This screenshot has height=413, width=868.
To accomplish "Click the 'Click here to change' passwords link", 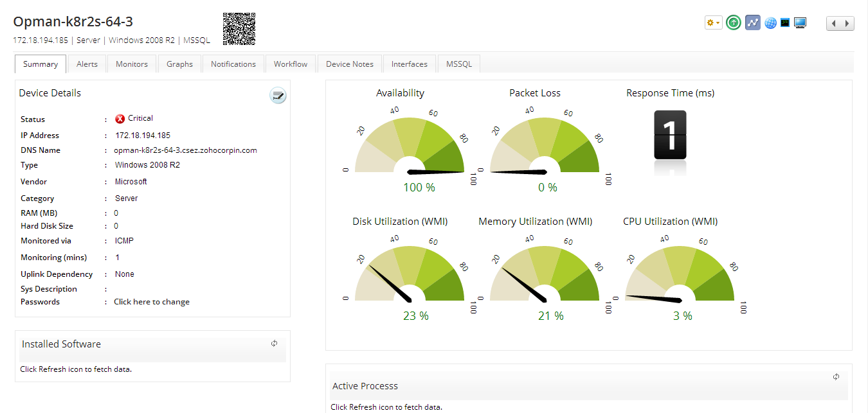I will [152, 302].
